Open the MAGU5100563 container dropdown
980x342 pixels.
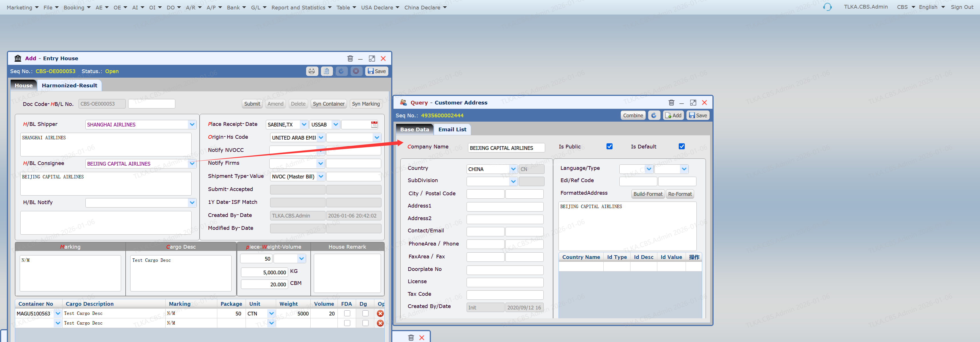pyautogui.click(x=58, y=313)
